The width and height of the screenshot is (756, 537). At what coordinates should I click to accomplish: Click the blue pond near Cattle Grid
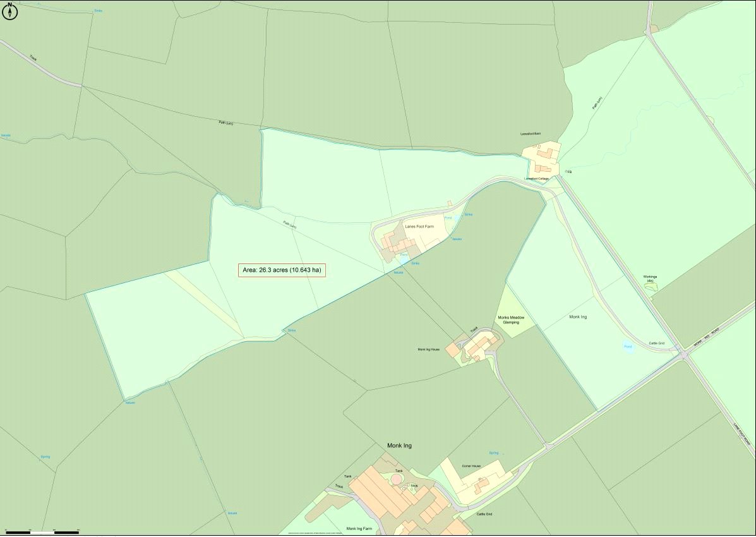coord(627,346)
